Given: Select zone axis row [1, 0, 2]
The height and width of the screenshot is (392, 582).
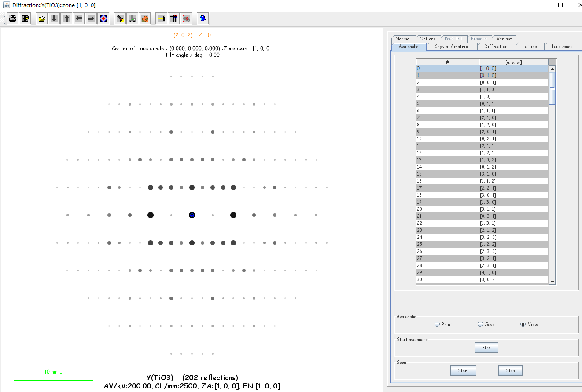Looking at the screenshot, I should click(x=483, y=160).
